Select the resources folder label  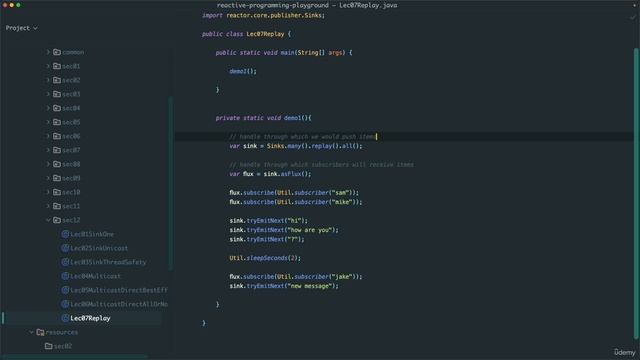pos(62,332)
